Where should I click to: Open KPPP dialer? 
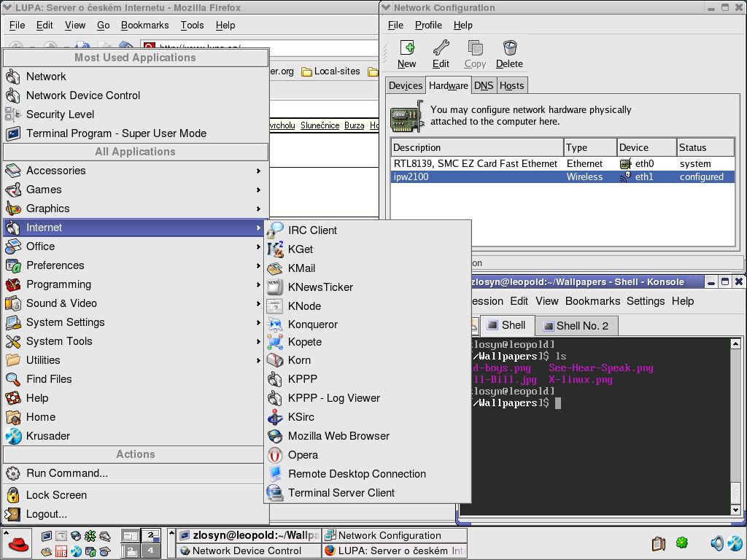(x=368, y=379)
